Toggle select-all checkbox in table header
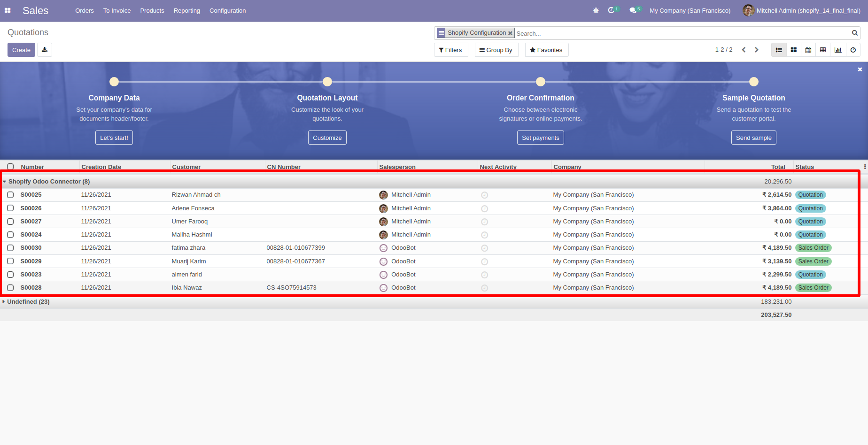Image resolution: width=868 pixels, height=445 pixels. tap(10, 167)
